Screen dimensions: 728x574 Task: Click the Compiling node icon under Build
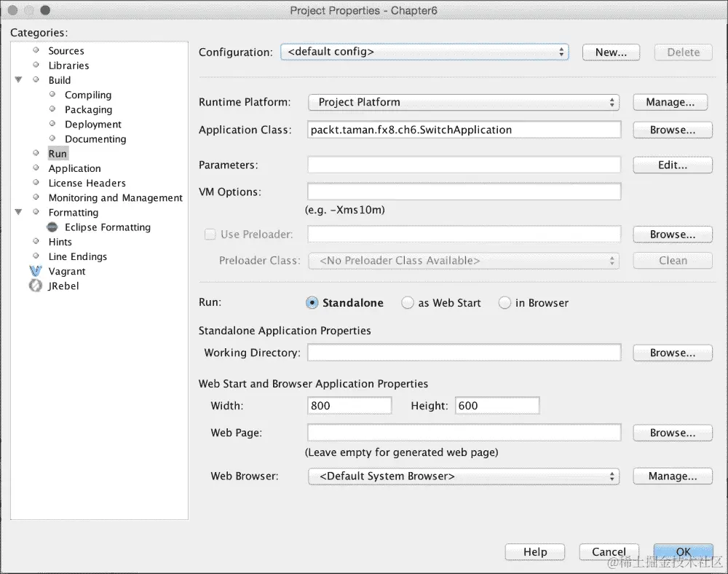51,95
